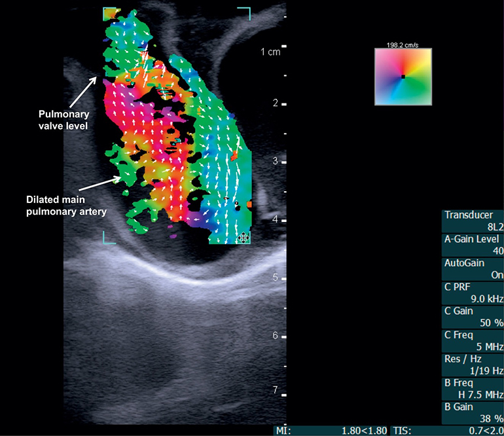This screenshot has width=504, height=436.
Task: Click the top-left color box corner bracket
Action: click(109, 14)
